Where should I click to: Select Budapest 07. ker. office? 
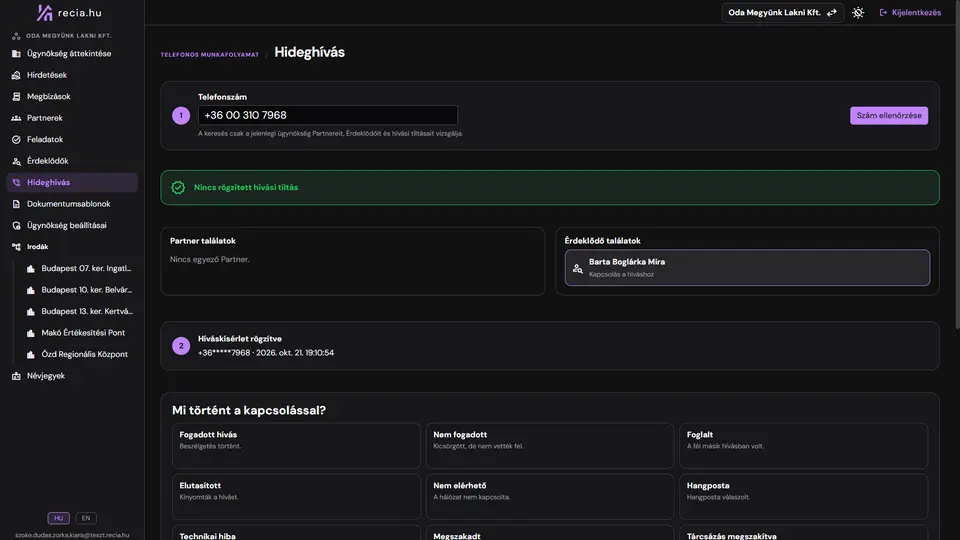tap(79, 268)
